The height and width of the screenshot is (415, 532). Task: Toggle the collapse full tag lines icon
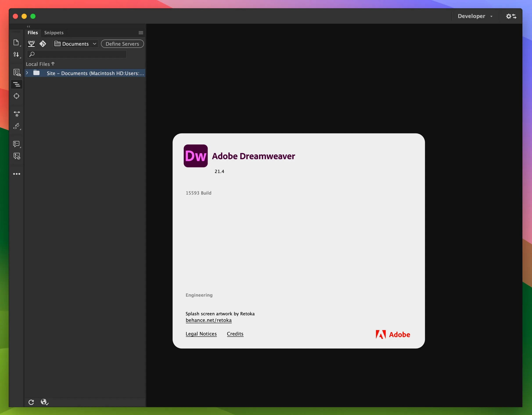[x=16, y=84]
